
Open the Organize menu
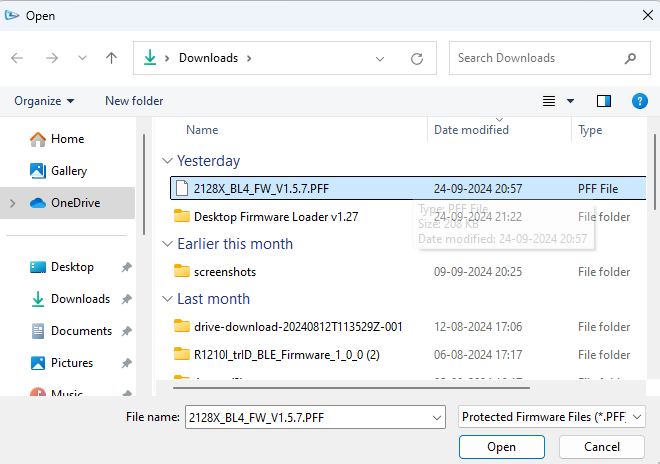(44, 101)
